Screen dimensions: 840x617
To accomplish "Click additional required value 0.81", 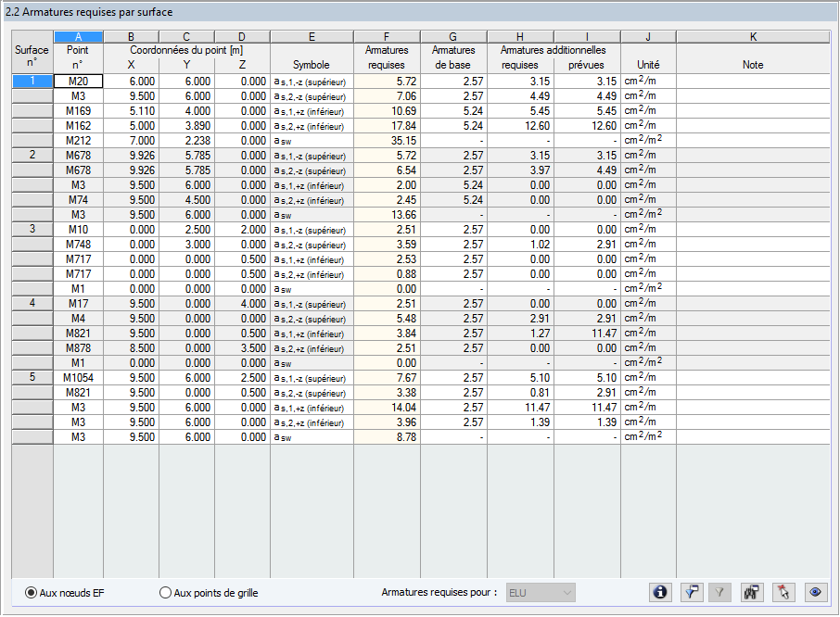I will 520,392.
